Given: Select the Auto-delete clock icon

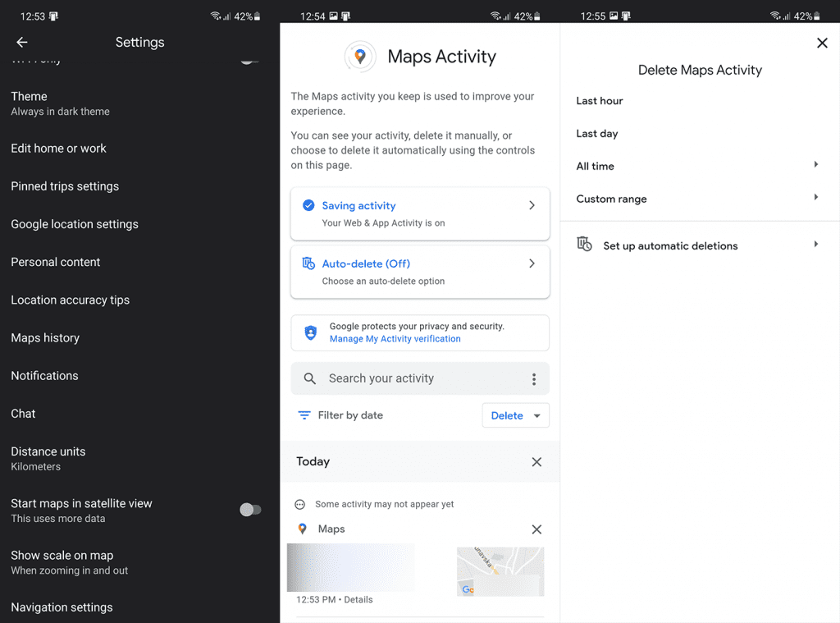Looking at the screenshot, I should (308, 263).
